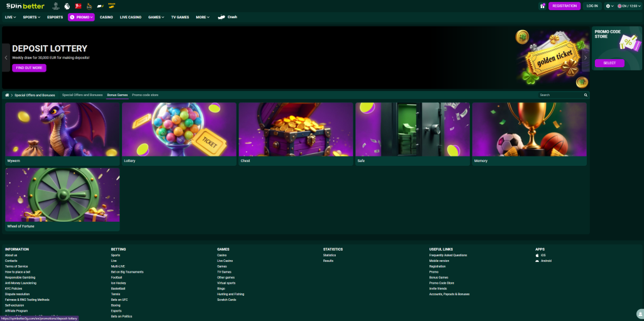The image size is (644, 321).
Task: Open the Live Casino menu item
Action: tap(131, 18)
